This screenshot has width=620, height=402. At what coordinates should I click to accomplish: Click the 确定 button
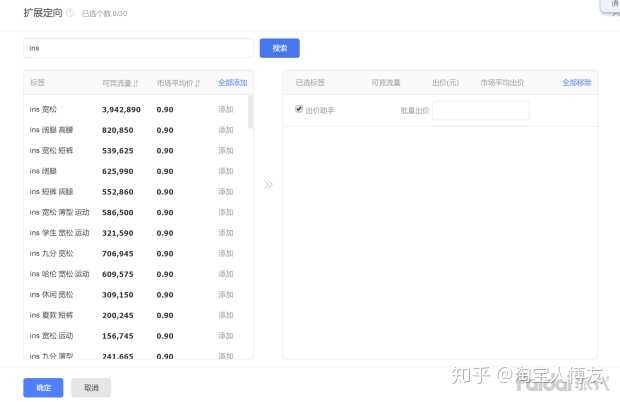[x=43, y=387]
